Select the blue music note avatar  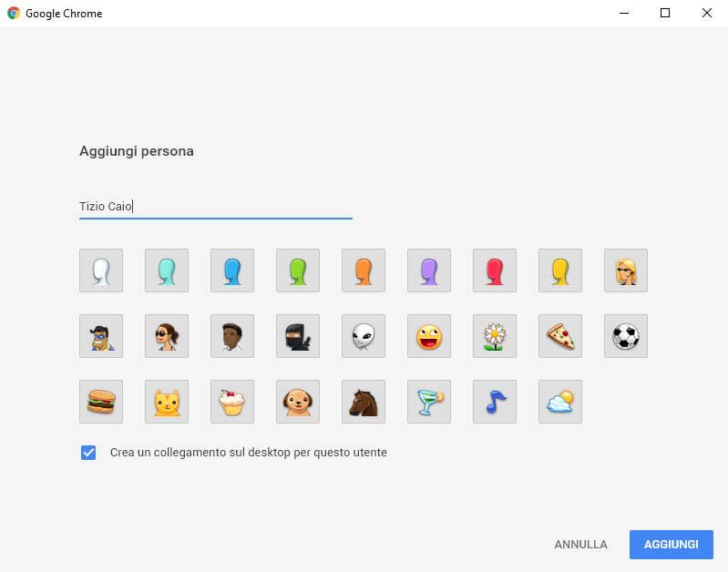pos(495,402)
